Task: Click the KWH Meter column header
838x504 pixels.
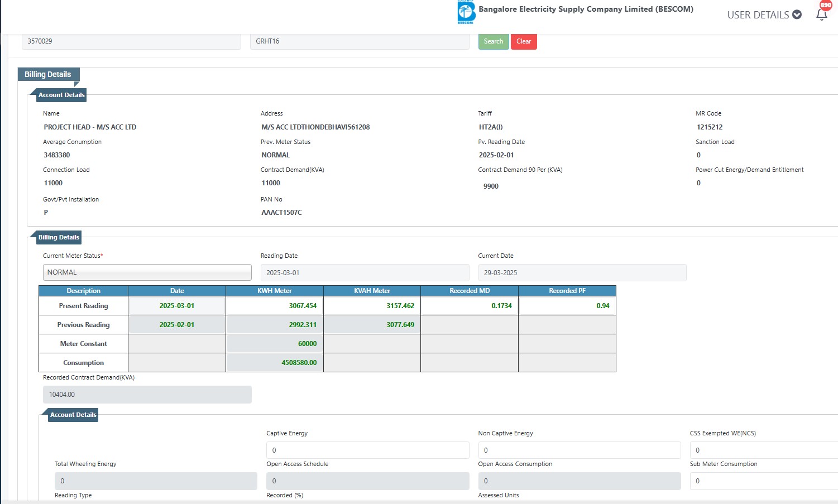Action: pyautogui.click(x=275, y=291)
